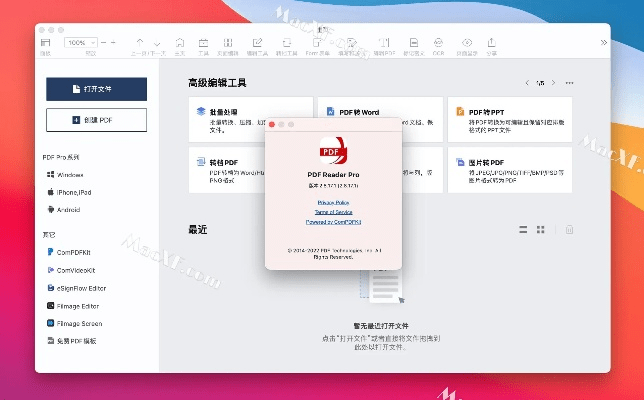Image resolution: width=644 pixels, height=400 pixels.
Task: Click the 高级编辑工具 heading
Action: point(217,83)
